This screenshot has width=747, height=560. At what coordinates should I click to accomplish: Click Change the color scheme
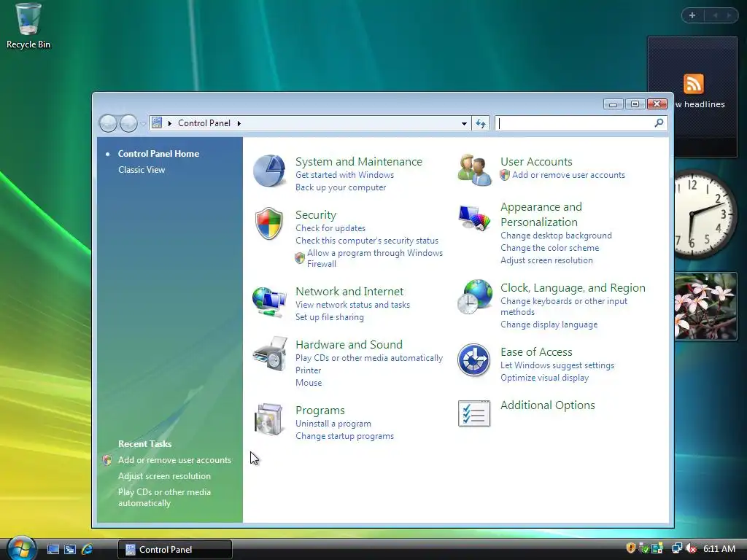click(549, 248)
